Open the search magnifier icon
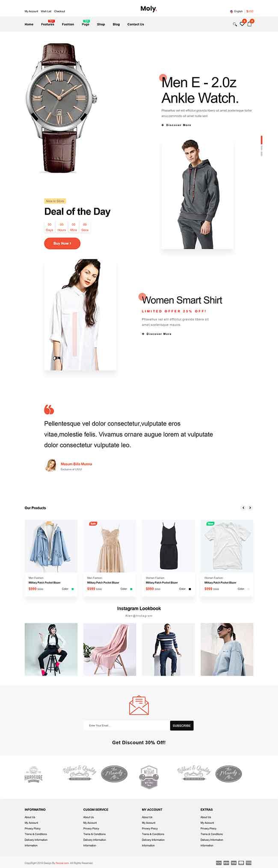 tap(234, 24)
